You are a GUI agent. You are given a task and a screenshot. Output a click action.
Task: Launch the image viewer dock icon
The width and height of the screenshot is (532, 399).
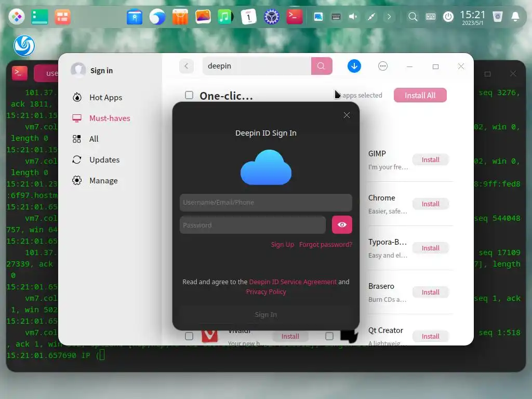[203, 17]
